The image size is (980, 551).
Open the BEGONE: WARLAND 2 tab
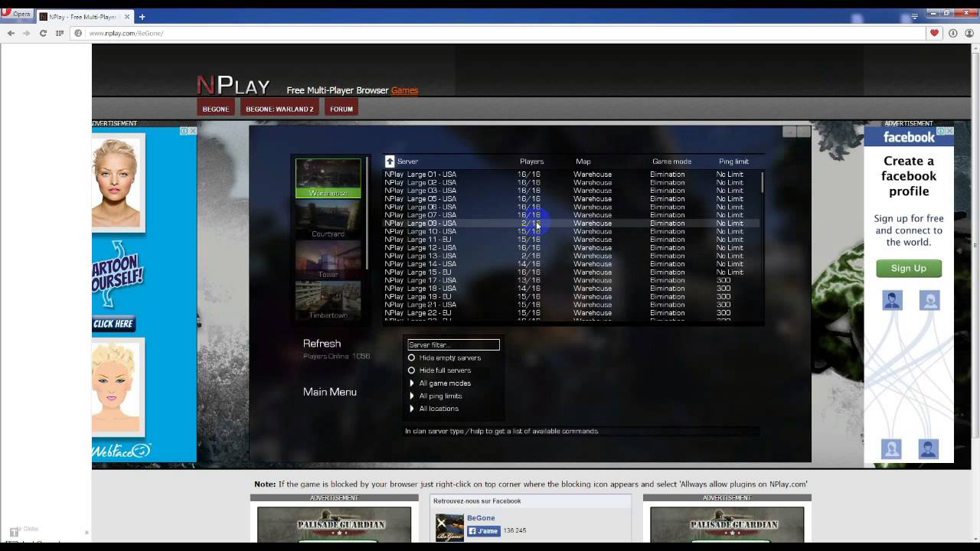[279, 109]
